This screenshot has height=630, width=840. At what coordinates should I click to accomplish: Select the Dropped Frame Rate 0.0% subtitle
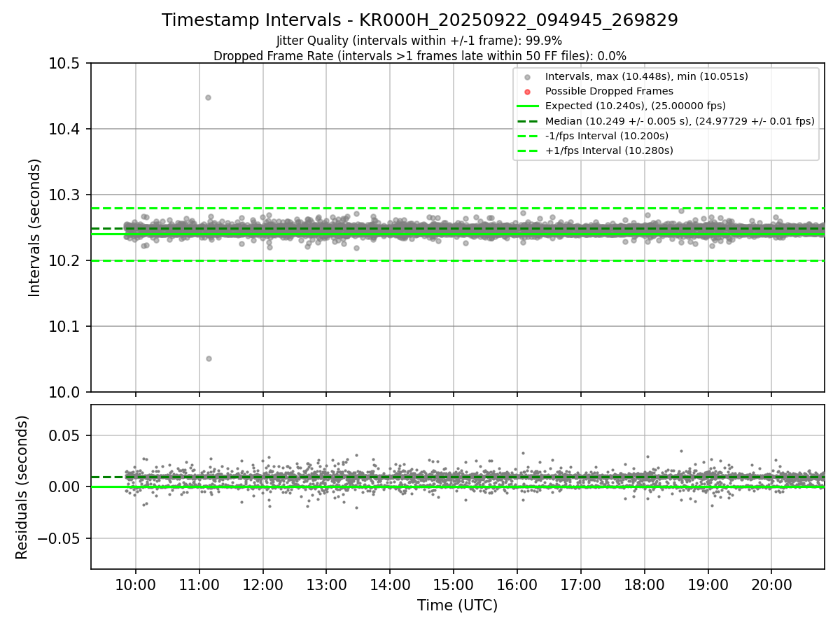coord(420,55)
